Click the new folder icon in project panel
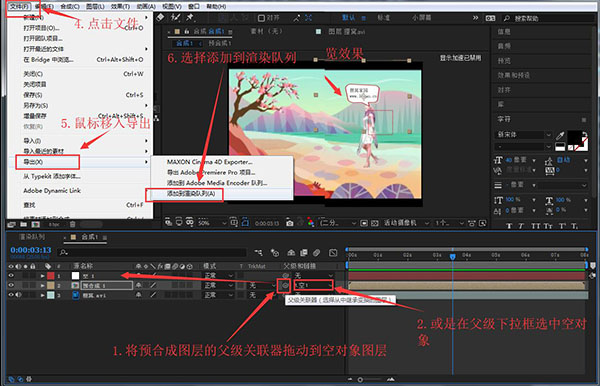This screenshot has width=600, height=386. pyautogui.click(x=23, y=224)
